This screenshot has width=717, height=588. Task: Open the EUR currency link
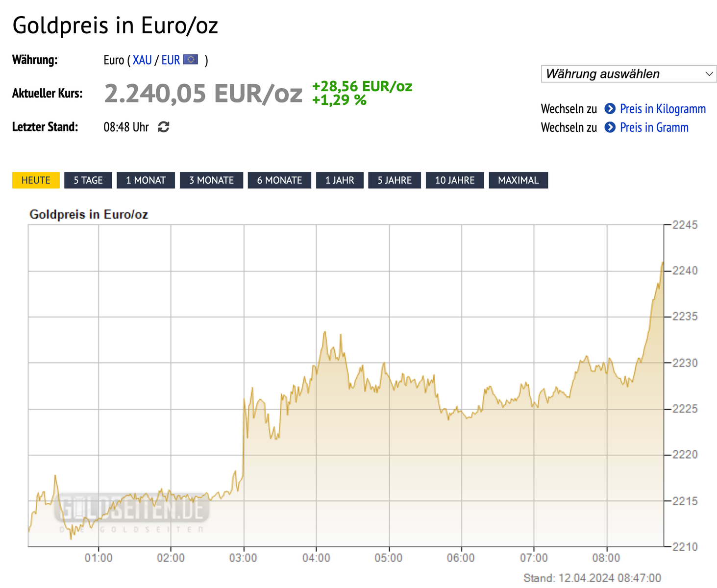coord(171,60)
